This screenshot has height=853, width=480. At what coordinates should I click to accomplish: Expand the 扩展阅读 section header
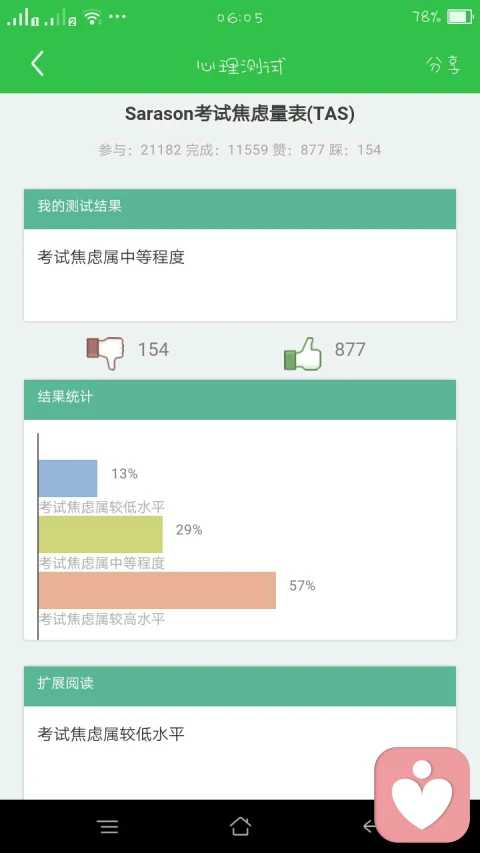[x=239, y=686]
